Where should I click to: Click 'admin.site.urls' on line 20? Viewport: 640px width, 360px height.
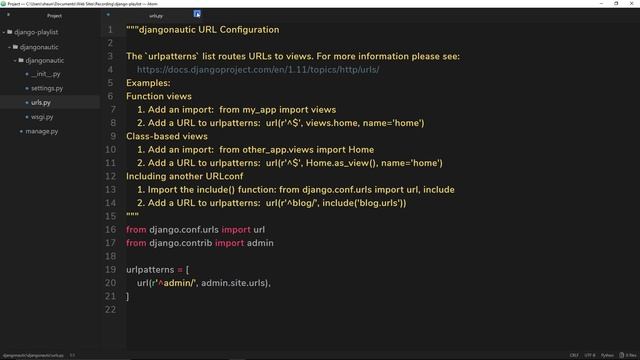click(234, 283)
